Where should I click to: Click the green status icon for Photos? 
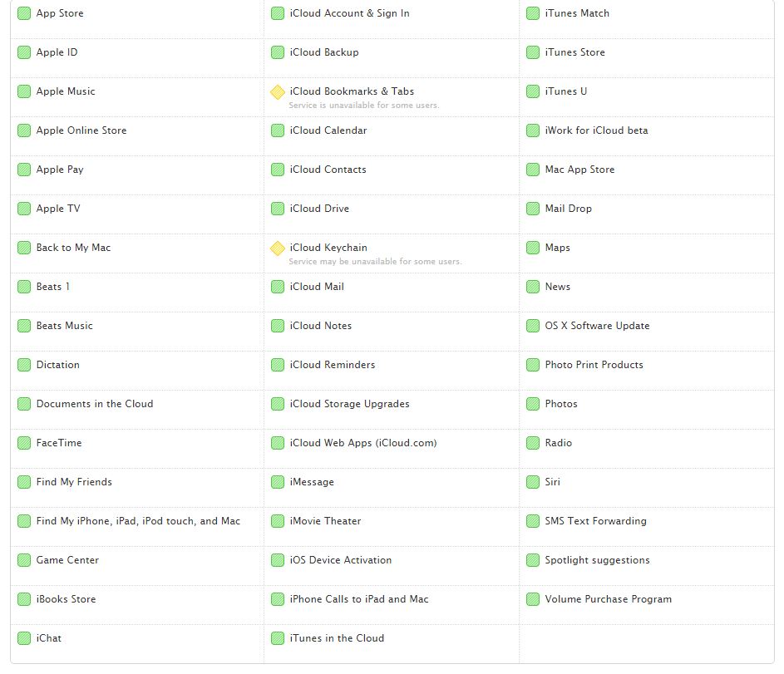tap(533, 404)
